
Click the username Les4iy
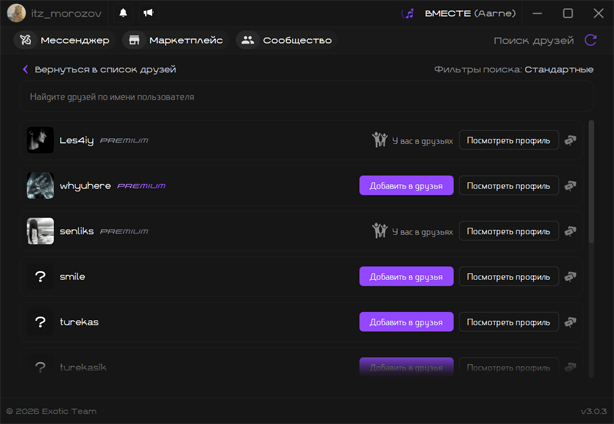pos(77,141)
